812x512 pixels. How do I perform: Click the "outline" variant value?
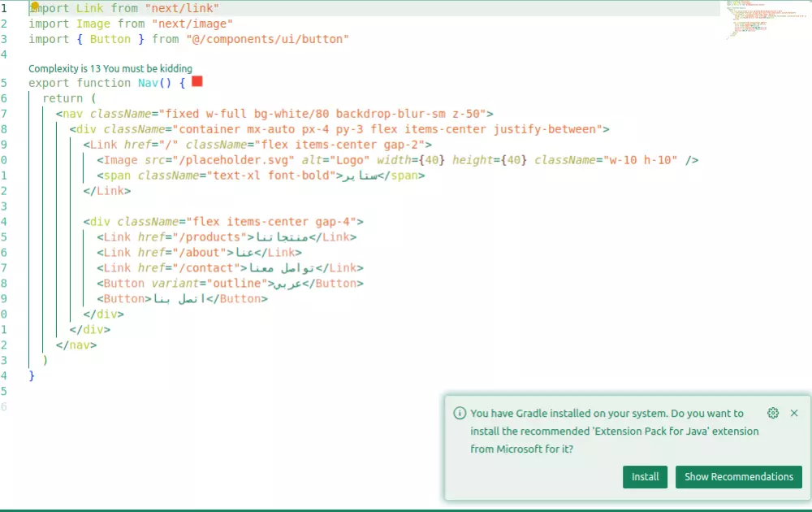tap(236, 284)
